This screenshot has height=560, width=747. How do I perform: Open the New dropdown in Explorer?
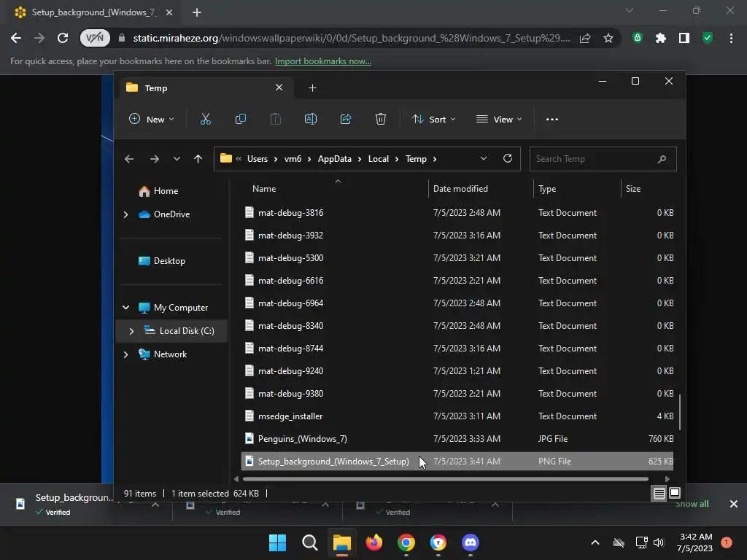click(152, 119)
